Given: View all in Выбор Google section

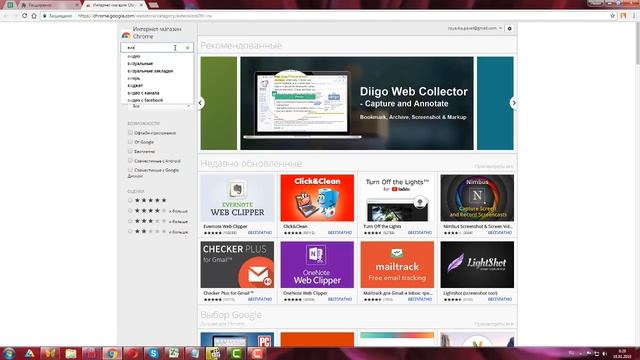Looking at the screenshot, I should tap(494, 324).
